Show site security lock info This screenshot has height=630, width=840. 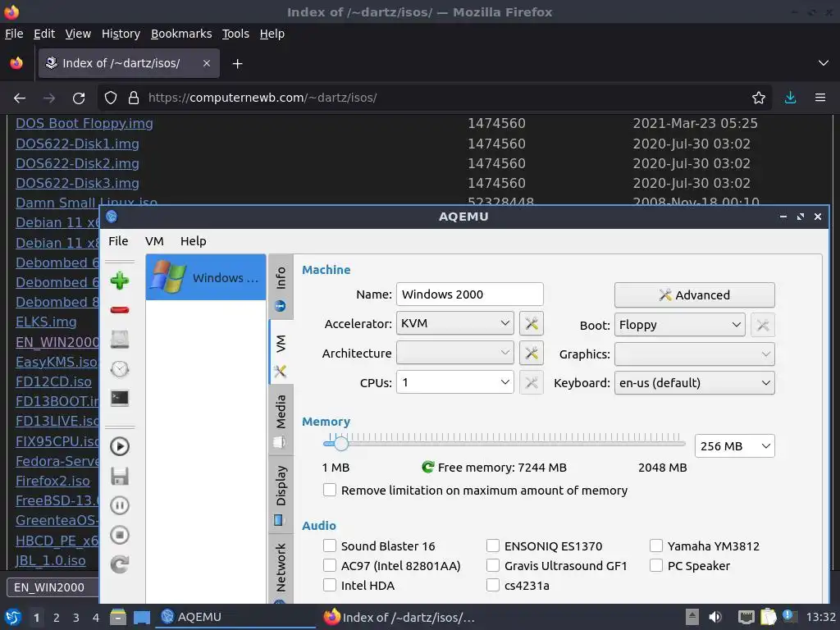tap(134, 98)
